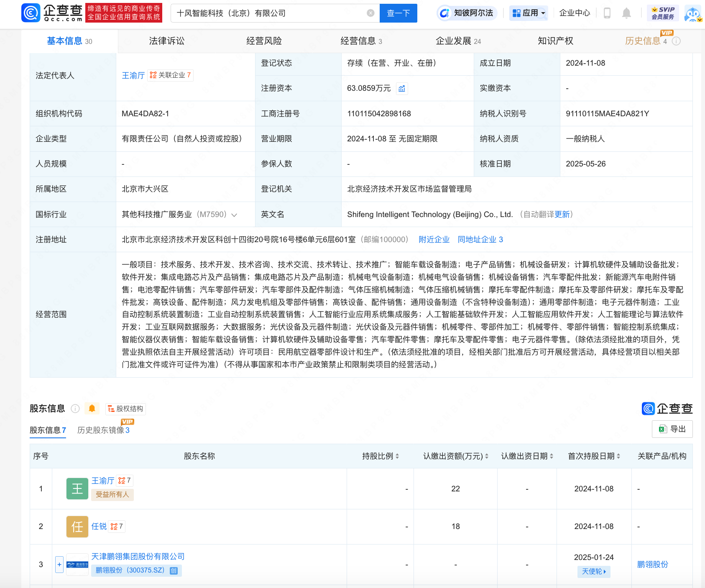705x588 pixels.
Task: Switch to 企业发展 tab
Action: pyautogui.click(x=458, y=41)
